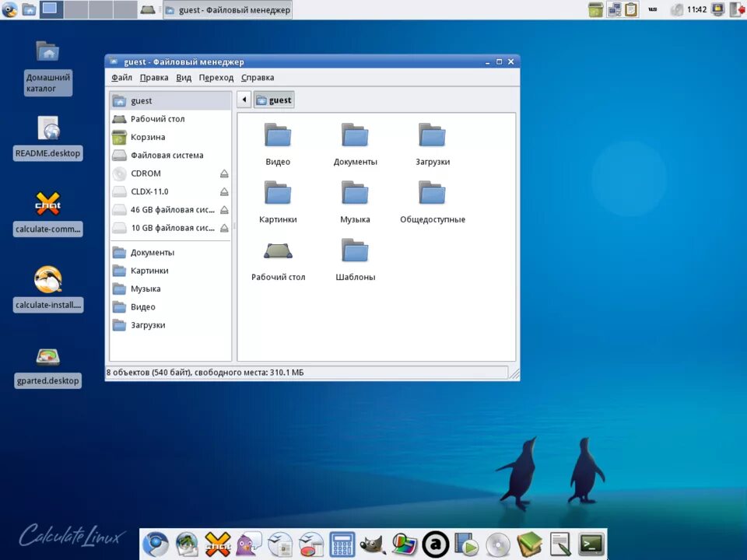Launch XChat from the bottom dock
Viewport: 747px width, 560px height.
(x=218, y=544)
